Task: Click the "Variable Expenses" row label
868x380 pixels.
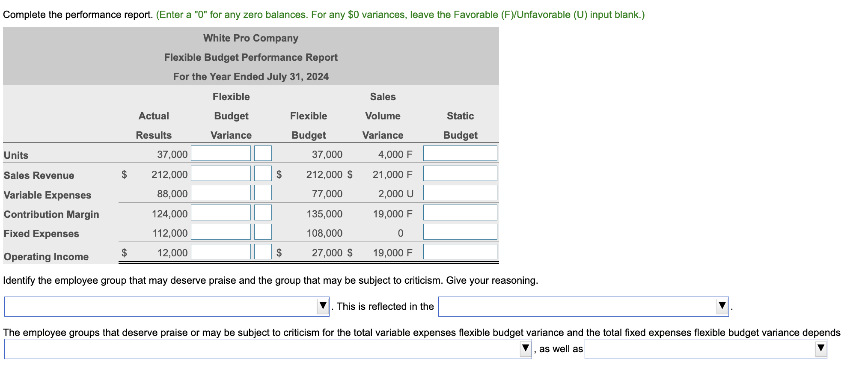Action: click(48, 195)
